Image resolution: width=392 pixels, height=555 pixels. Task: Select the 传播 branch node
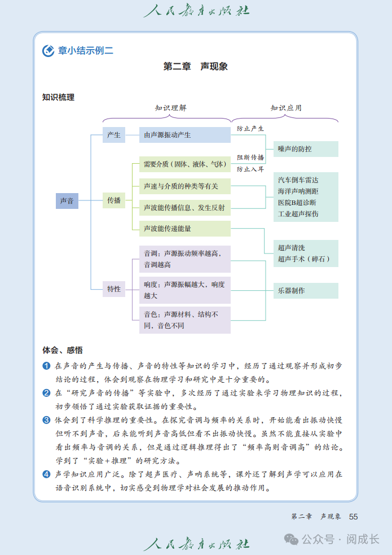pos(114,200)
